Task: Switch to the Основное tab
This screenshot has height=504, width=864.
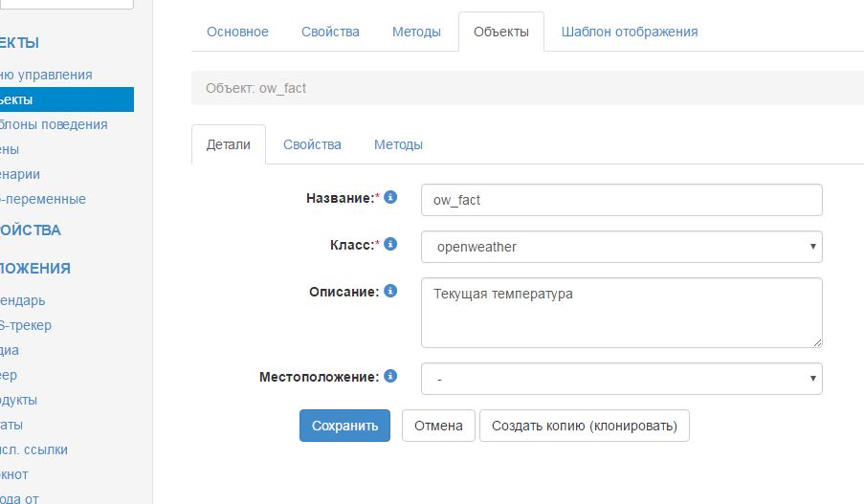Action: pyautogui.click(x=237, y=32)
